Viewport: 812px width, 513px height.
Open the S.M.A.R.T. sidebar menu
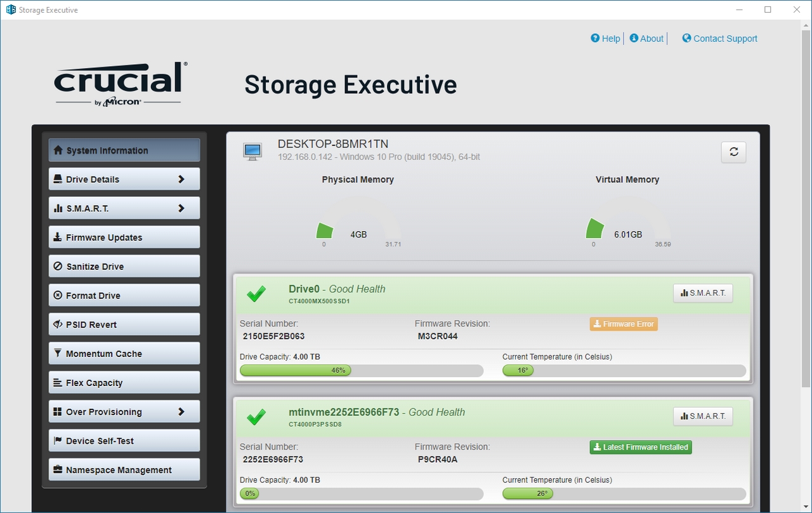click(124, 208)
